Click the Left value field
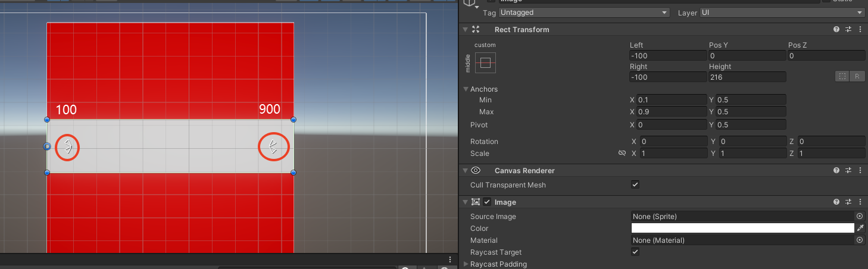The height and width of the screenshot is (269, 868). click(x=668, y=55)
